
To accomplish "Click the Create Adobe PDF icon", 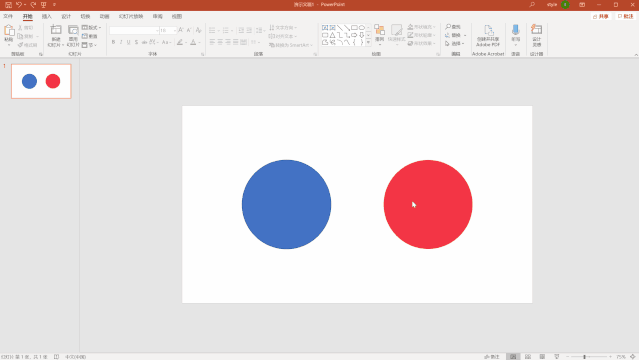I will (x=488, y=30).
